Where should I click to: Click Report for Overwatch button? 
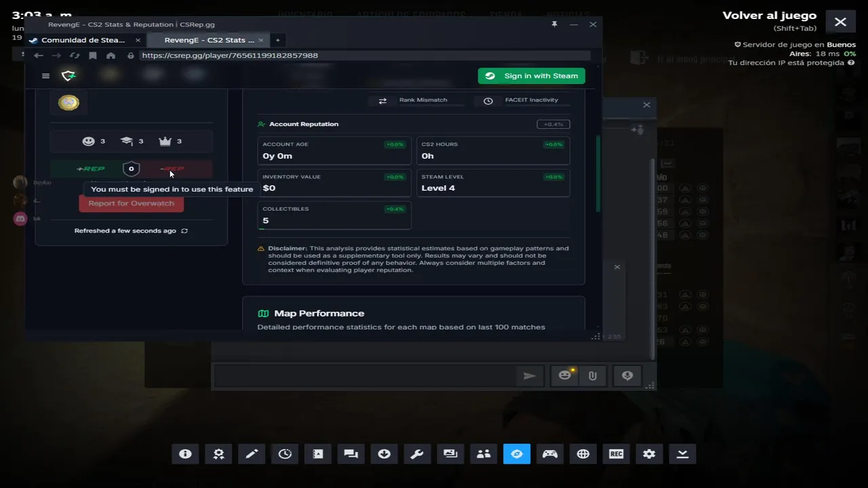(131, 203)
